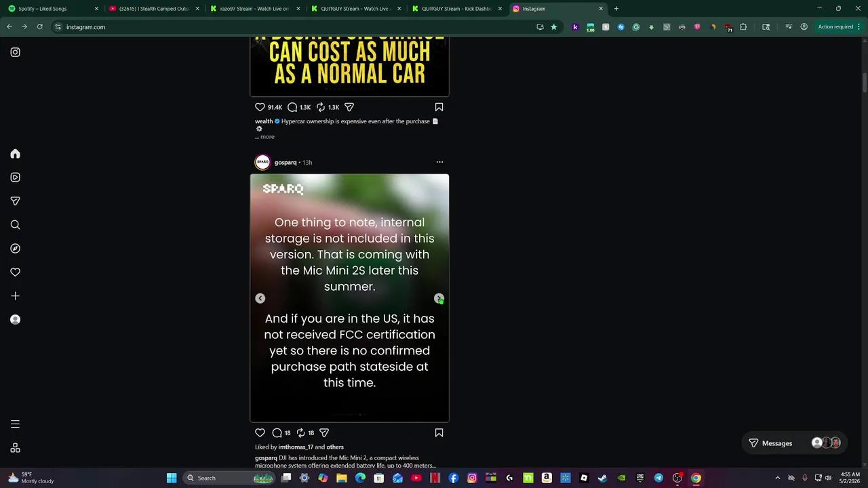Save the wealth post with bookmark

pos(439,107)
